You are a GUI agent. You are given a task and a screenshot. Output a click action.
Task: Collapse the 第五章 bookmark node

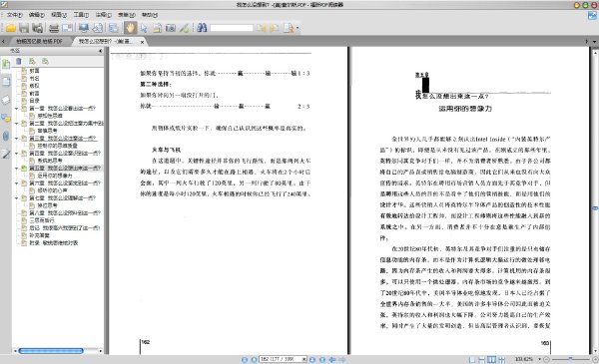point(16,168)
